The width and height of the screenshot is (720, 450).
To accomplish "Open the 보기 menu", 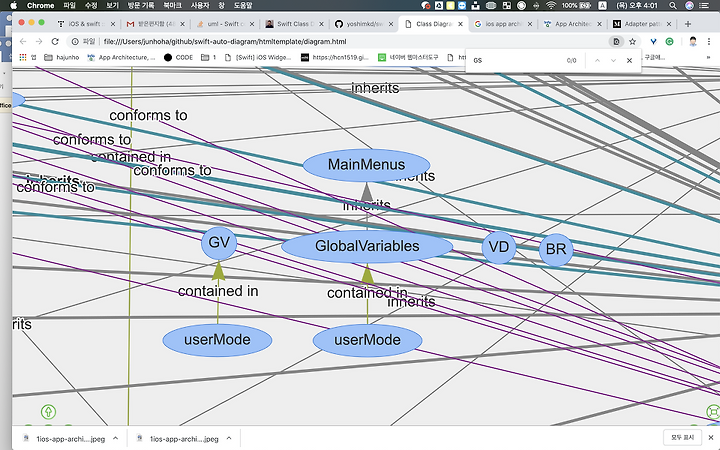I will [112, 6].
